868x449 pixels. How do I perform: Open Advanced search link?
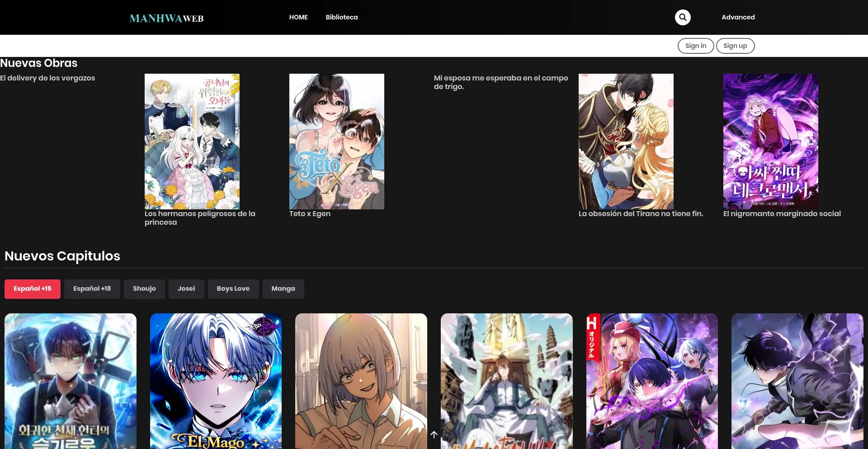tap(738, 17)
